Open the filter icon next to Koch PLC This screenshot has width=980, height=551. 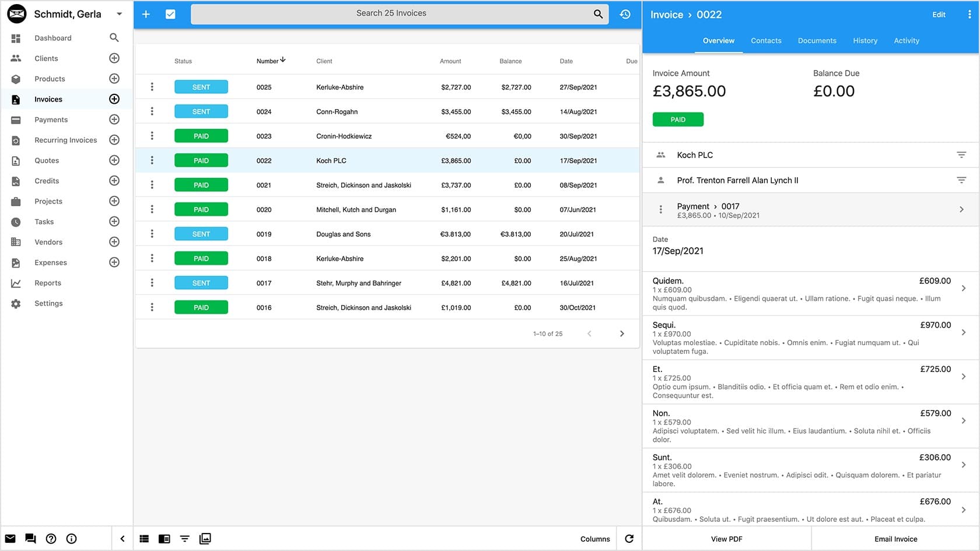(961, 155)
